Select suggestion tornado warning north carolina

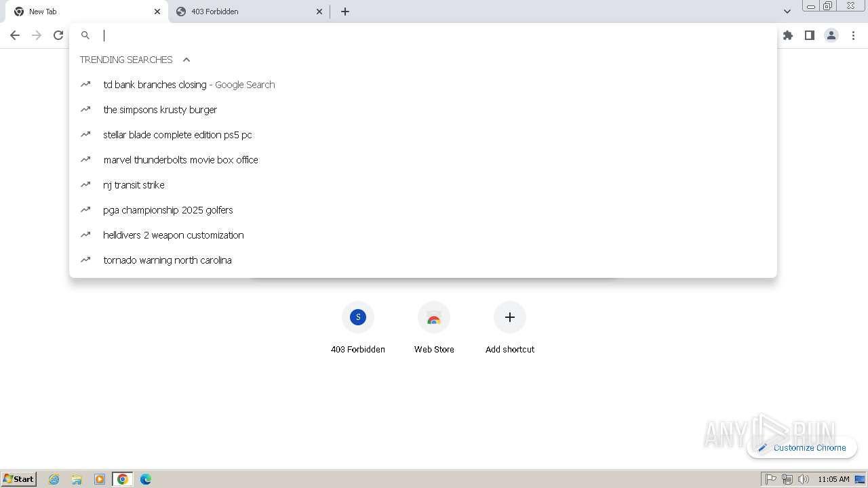423,260
